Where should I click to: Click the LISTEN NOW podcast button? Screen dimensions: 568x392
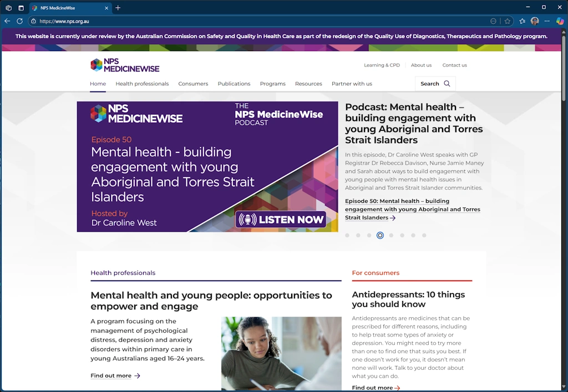pos(281,220)
